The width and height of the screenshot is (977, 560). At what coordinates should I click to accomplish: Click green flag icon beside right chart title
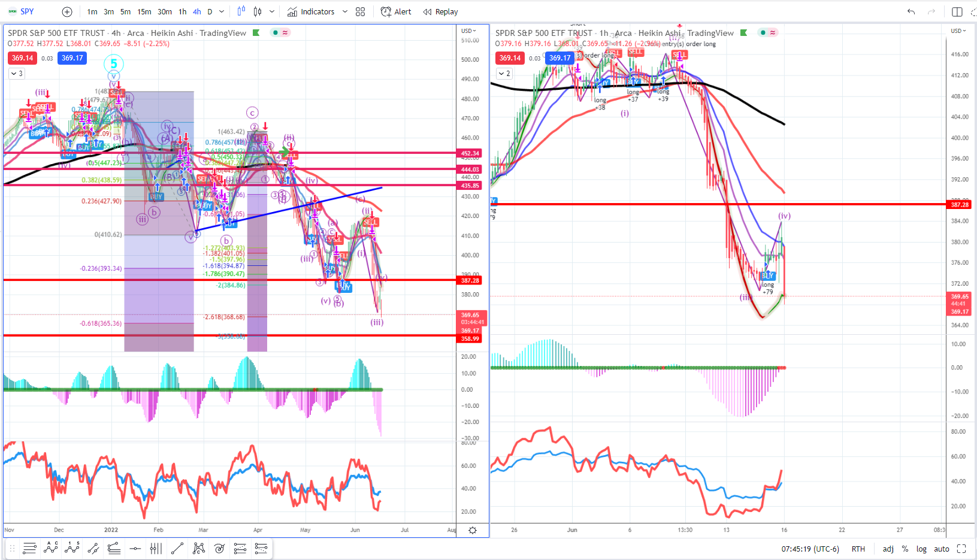click(x=744, y=33)
